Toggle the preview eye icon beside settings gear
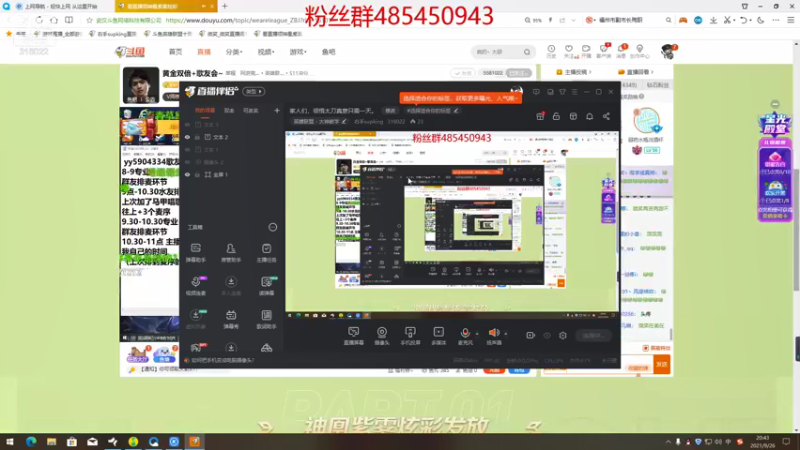 coord(547,335)
